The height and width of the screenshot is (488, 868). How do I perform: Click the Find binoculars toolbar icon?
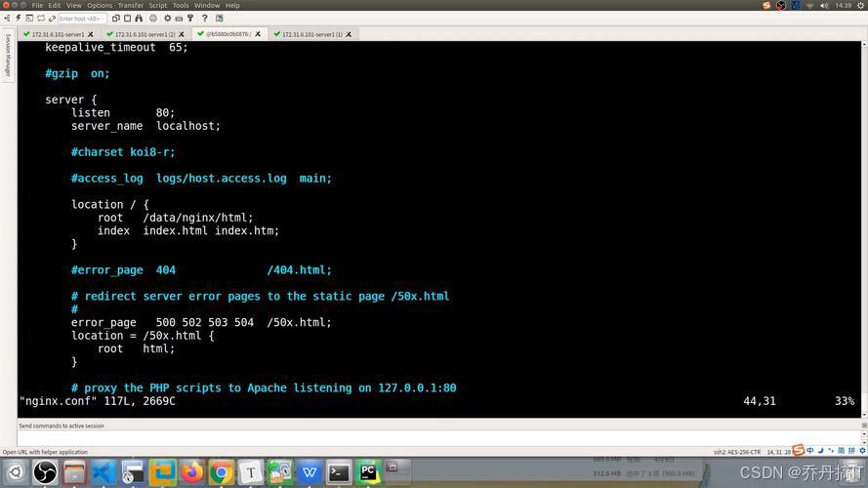(x=139, y=19)
